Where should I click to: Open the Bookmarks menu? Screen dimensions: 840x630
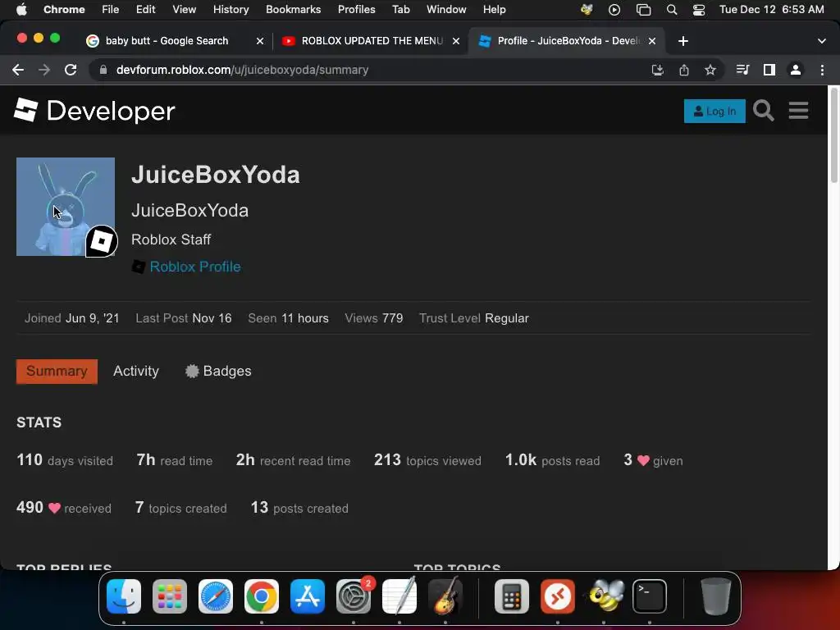coord(293,10)
